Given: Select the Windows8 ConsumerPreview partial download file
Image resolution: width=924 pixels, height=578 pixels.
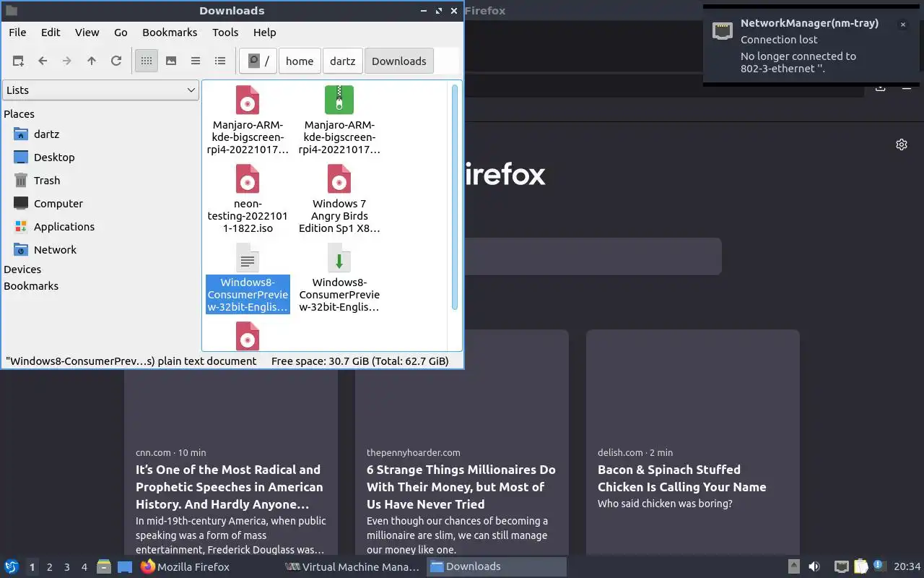Looking at the screenshot, I should 339,278.
